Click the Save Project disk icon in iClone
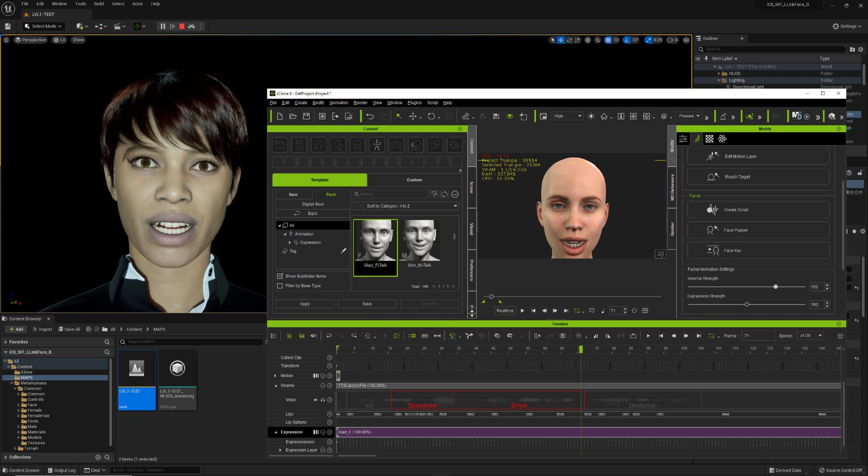This screenshot has height=476, width=868. point(306,116)
